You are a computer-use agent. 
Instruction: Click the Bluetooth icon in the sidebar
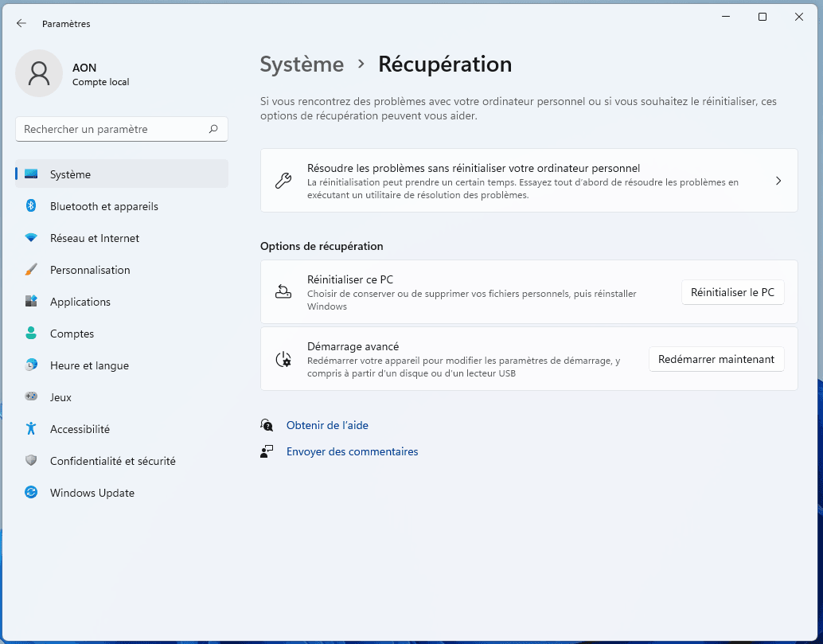coord(31,205)
